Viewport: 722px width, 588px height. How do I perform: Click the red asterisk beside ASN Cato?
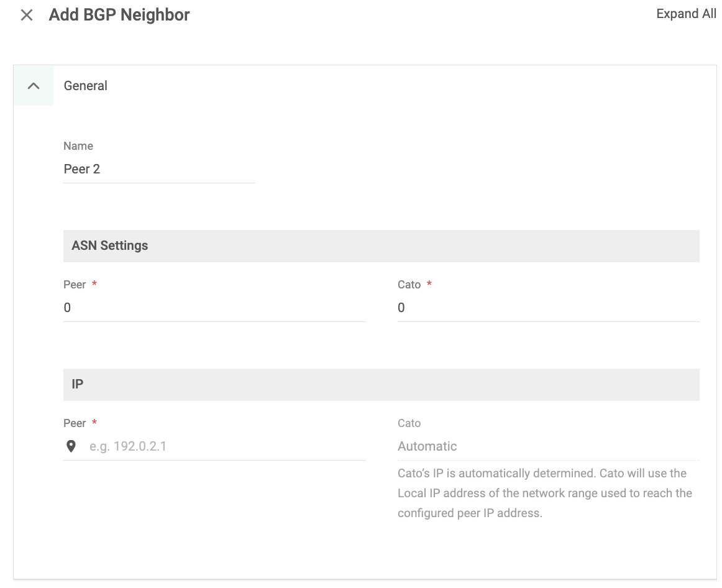point(429,285)
